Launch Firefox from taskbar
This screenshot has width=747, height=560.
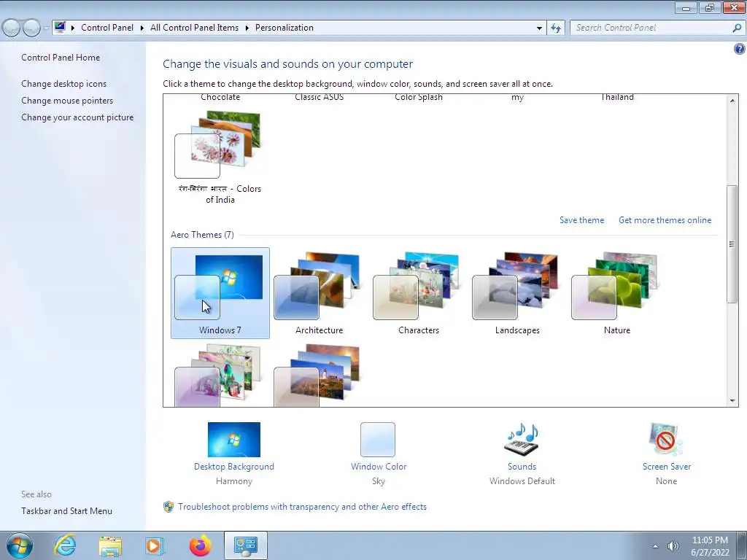pyautogui.click(x=200, y=545)
